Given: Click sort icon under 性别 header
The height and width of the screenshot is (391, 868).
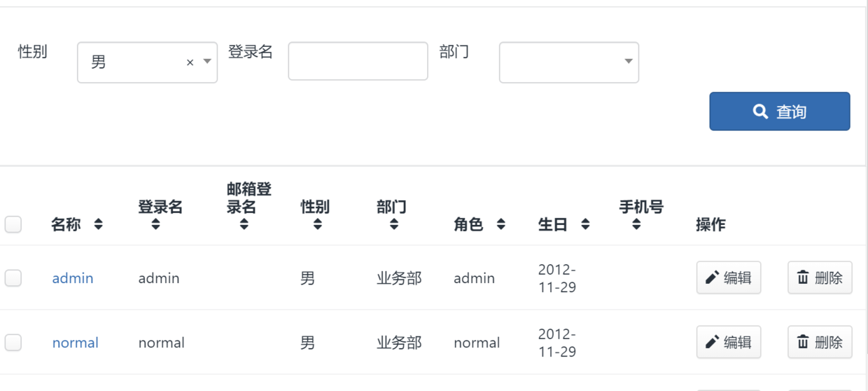Looking at the screenshot, I should [318, 225].
